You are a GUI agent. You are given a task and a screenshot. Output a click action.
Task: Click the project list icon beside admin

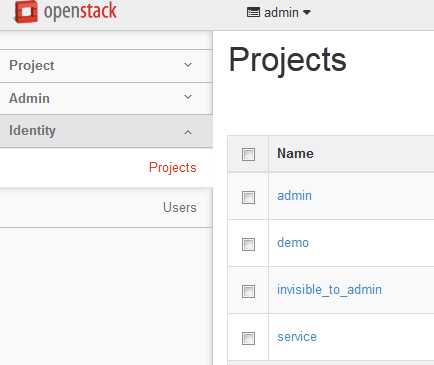point(253,13)
